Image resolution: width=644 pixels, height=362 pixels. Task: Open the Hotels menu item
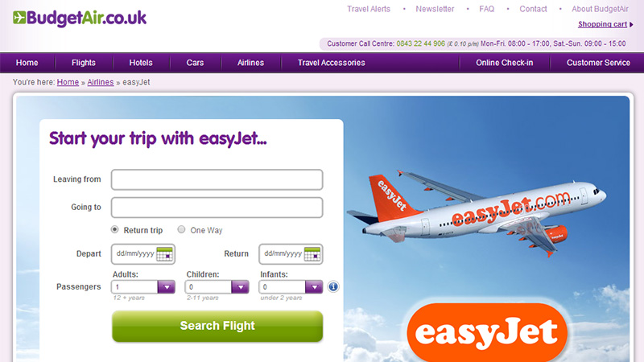pyautogui.click(x=141, y=63)
